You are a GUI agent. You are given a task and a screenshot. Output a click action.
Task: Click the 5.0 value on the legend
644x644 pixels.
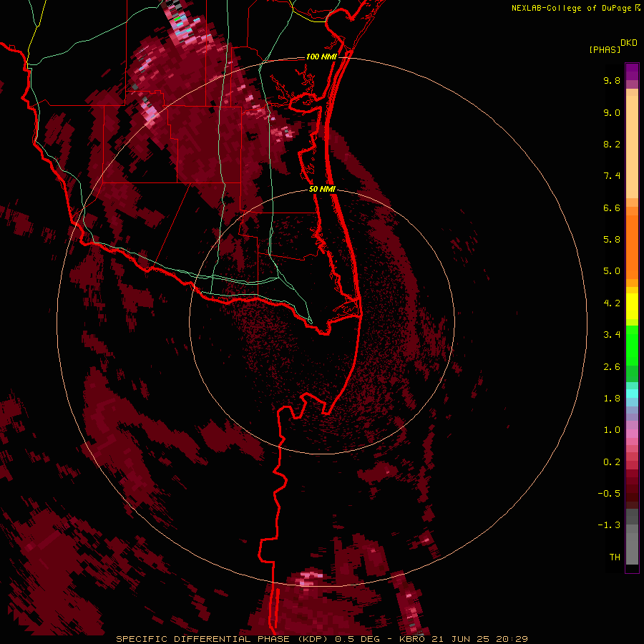[612, 271]
